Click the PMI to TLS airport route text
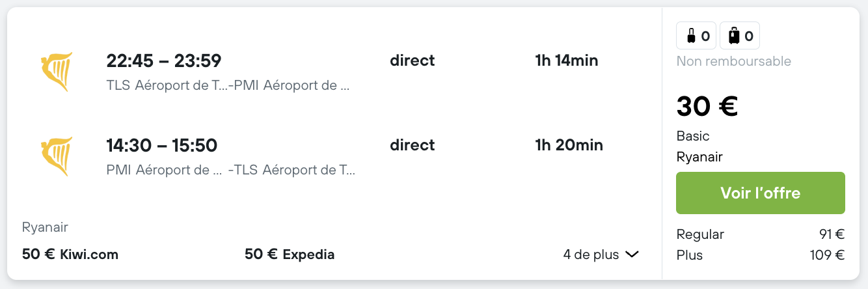The image size is (868, 289). (x=231, y=170)
